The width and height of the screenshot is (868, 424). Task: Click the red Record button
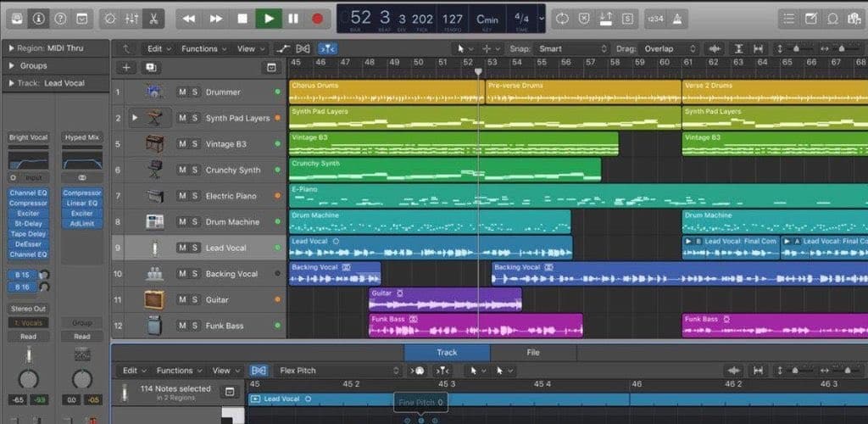[318, 18]
